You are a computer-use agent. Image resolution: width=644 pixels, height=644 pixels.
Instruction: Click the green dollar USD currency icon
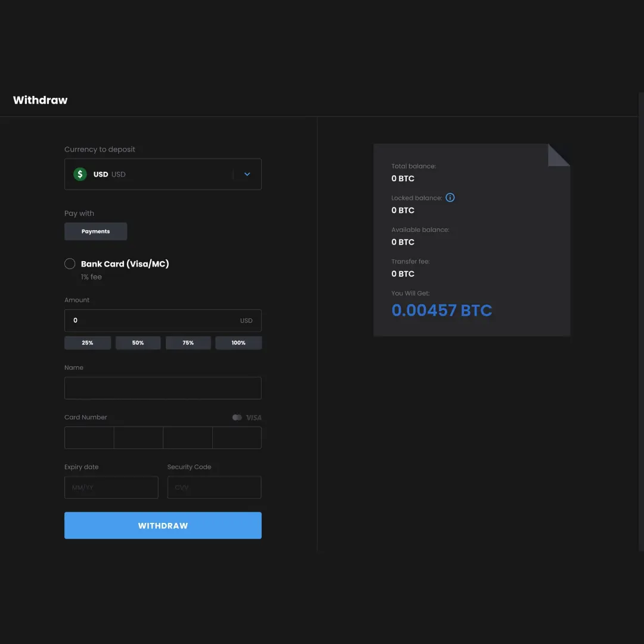(80, 174)
